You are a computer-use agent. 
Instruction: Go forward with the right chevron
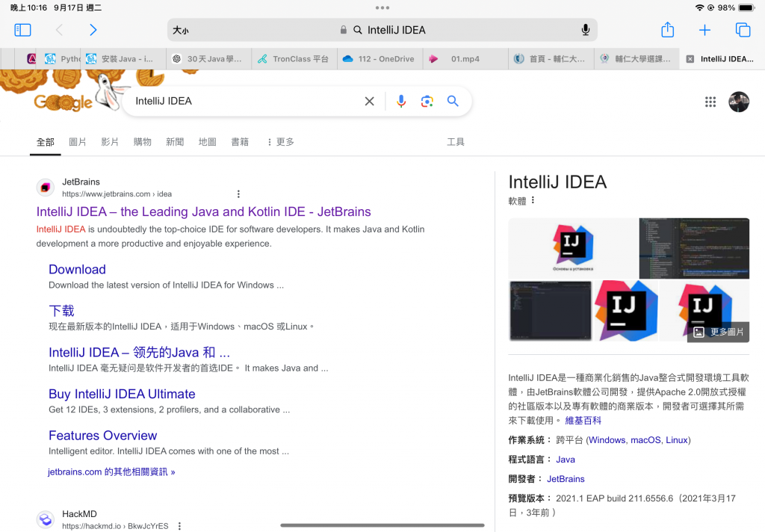coord(93,30)
